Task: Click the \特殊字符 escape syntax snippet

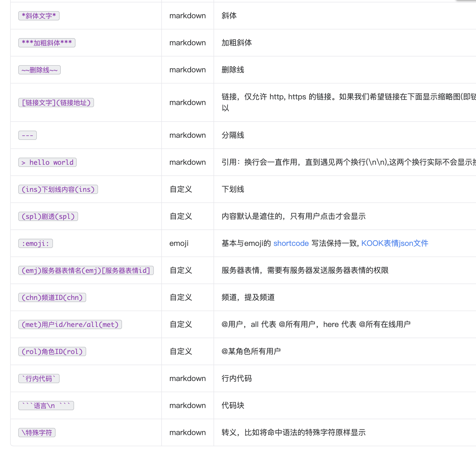Action: tap(37, 432)
